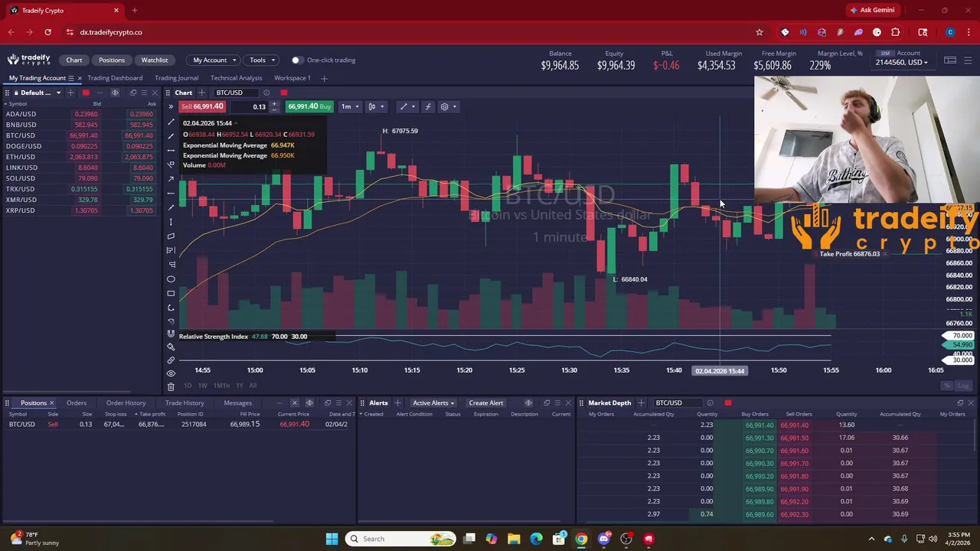Close the watchlist panel
Image resolution: width=980 pixels, height=551 pixels.
click(x=154, y=93)
